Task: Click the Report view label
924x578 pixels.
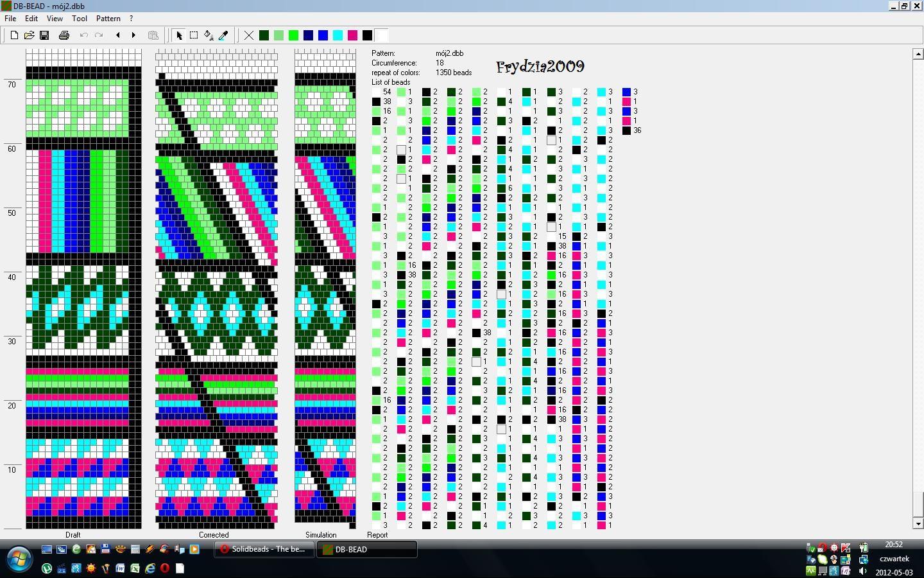Action: tap(377, 534)
